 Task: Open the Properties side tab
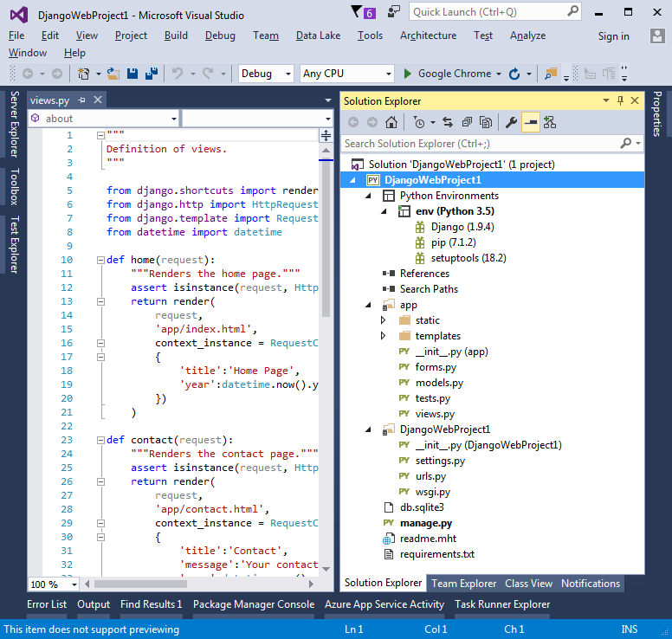pyautogui.click(x=657, y=113)
